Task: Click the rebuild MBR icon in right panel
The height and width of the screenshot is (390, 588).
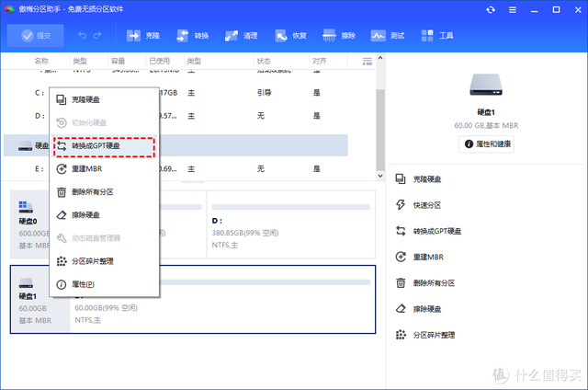Action: click(x=401, y=257)
